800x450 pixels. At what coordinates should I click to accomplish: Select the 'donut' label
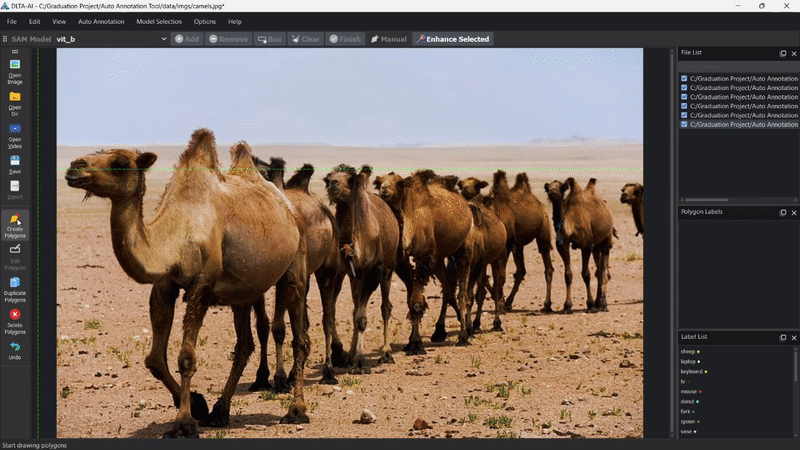click(689, 402)
